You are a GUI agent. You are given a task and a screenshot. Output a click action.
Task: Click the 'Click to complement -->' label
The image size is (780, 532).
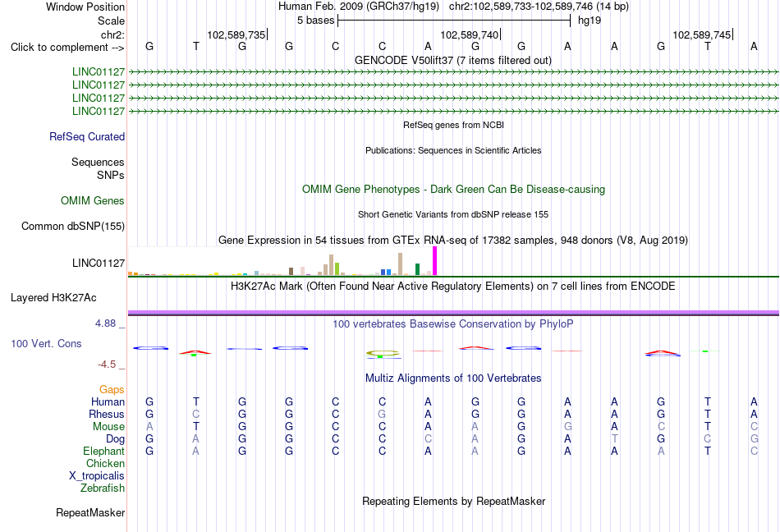[x=67, y=48]
